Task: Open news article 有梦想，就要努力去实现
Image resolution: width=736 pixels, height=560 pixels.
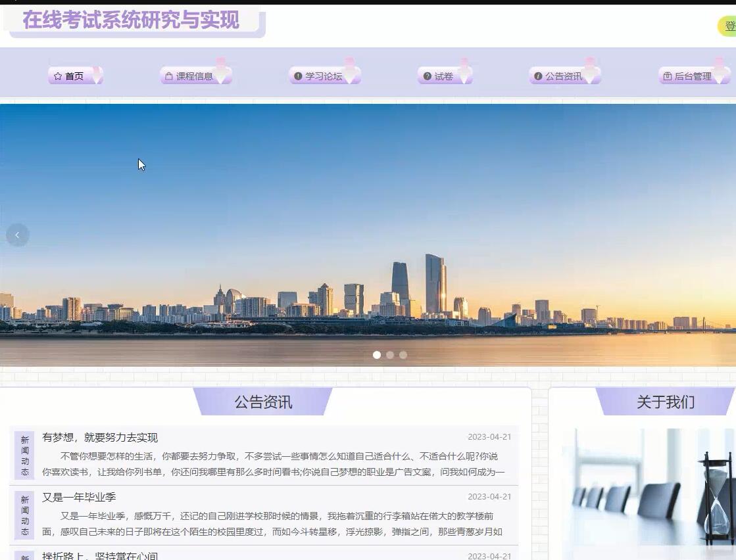Action: (100, 438)
